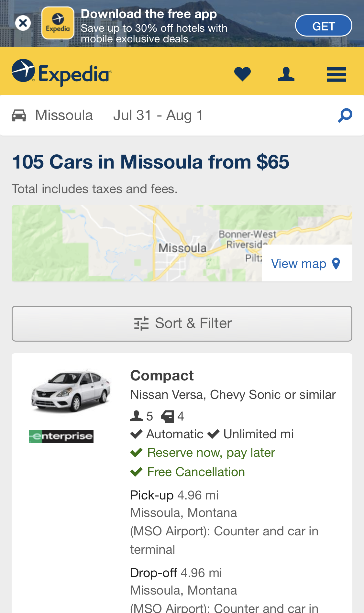Change the Jul 31 - Aug 1 dates
Viewport: 364px width, 613px height.
(x=158, y=115)
